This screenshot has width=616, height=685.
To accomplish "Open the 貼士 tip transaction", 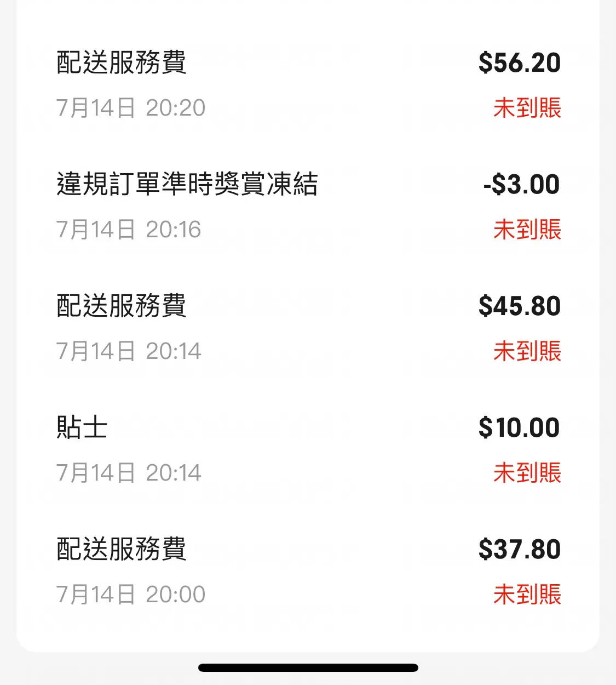I will 308,450.
